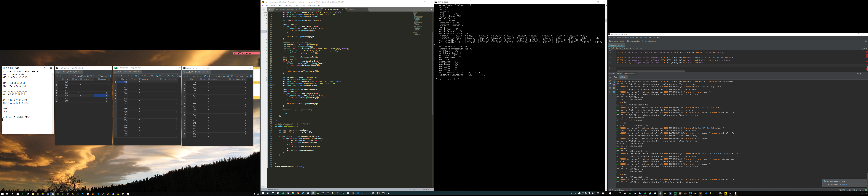868x196 pixels.
Task: Open the Preferences menu in Sublime Text
Action: (312, 5)
